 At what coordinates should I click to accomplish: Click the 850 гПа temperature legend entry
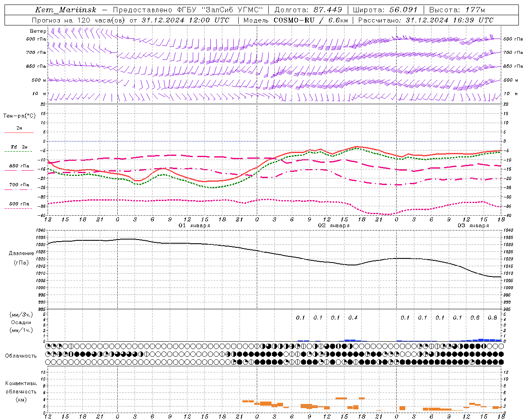(x=19, y=166)
